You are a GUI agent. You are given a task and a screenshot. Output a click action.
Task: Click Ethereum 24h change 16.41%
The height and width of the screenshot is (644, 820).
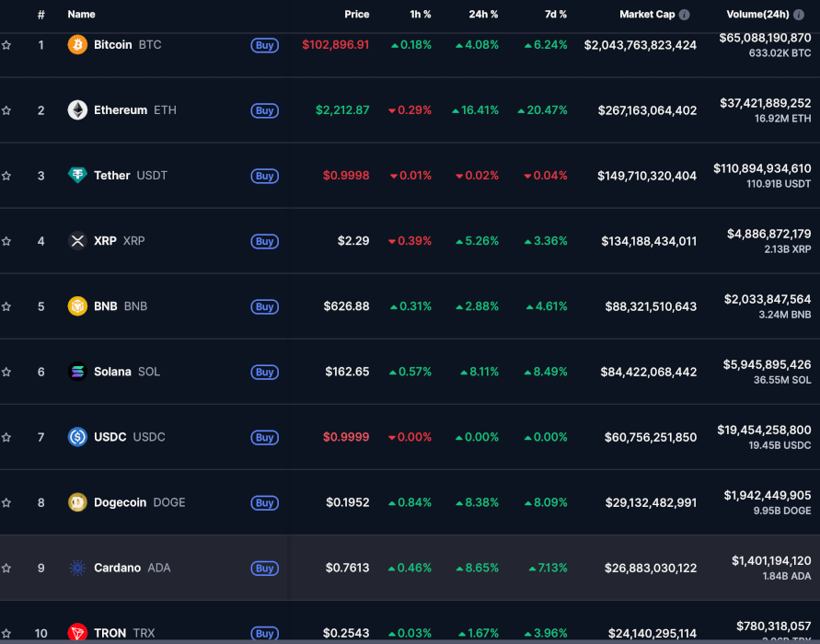476,110
